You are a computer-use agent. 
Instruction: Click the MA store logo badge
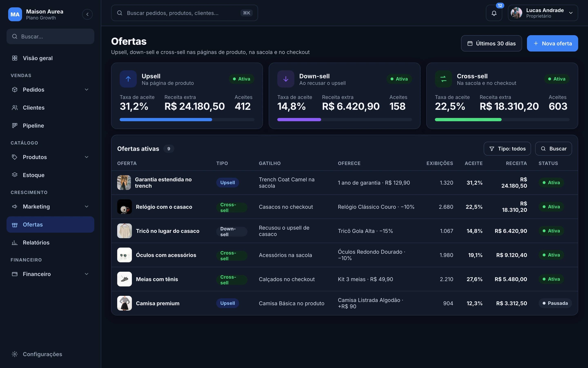tap(15, 14)
